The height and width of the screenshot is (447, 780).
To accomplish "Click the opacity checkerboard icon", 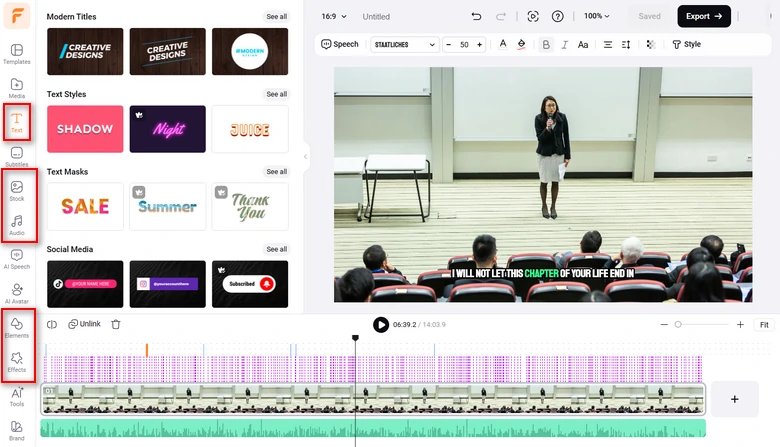I will tap(651, 45).
